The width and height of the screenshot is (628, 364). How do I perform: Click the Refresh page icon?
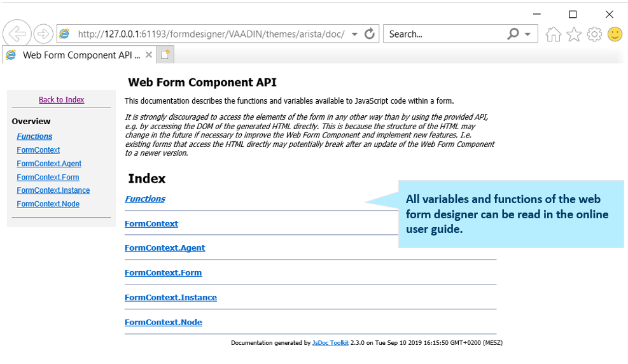[369, 34]
